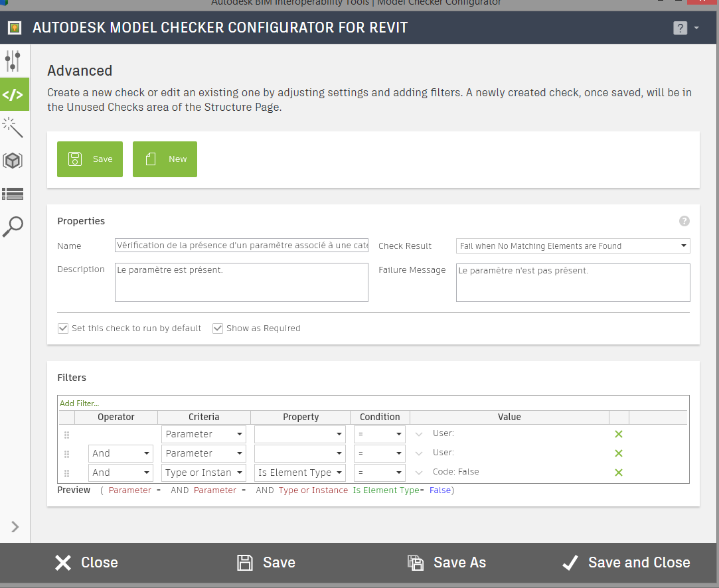Remove the first Parameter filter with green X
719x588 pixels.
coord(618,433)
